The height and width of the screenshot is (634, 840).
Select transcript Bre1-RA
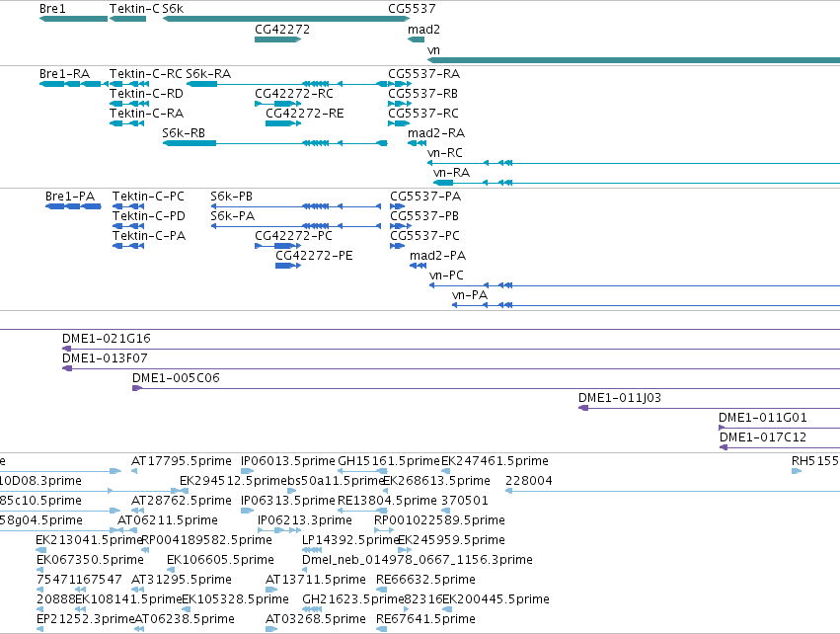pyautogui.click(x=73, y=84)
